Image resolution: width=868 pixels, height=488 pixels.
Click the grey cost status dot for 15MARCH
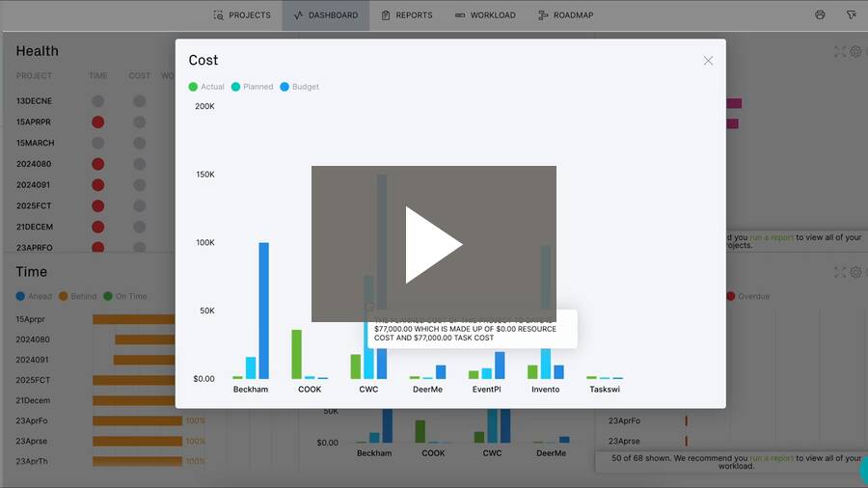(x=140, y=143)
